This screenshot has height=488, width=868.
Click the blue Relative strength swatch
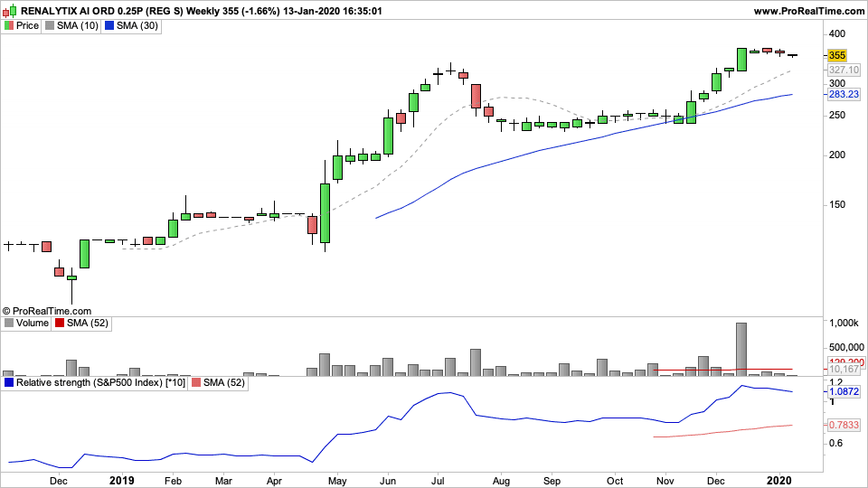tap(9, 382)
